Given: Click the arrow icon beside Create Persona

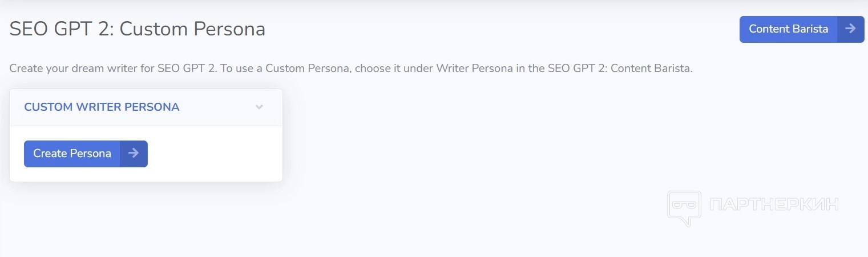Looking at the screenshot, I should tap(134, 154).
